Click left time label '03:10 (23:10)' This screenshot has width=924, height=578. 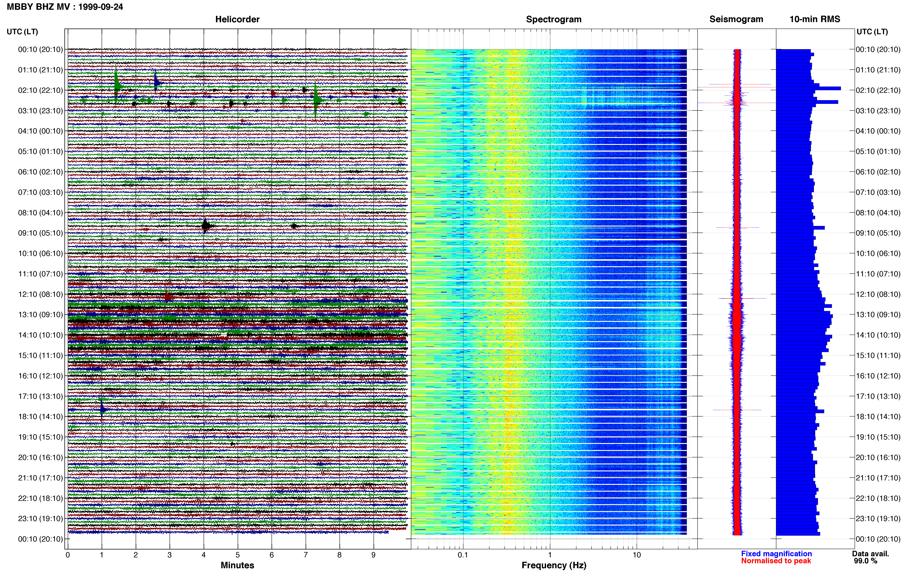(41, 111)
